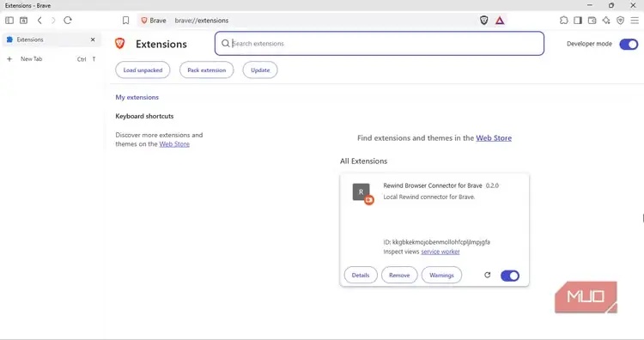The image size is (644, 340).
Task: Click the Brave logo next to Extensions title
Action: 120,43
